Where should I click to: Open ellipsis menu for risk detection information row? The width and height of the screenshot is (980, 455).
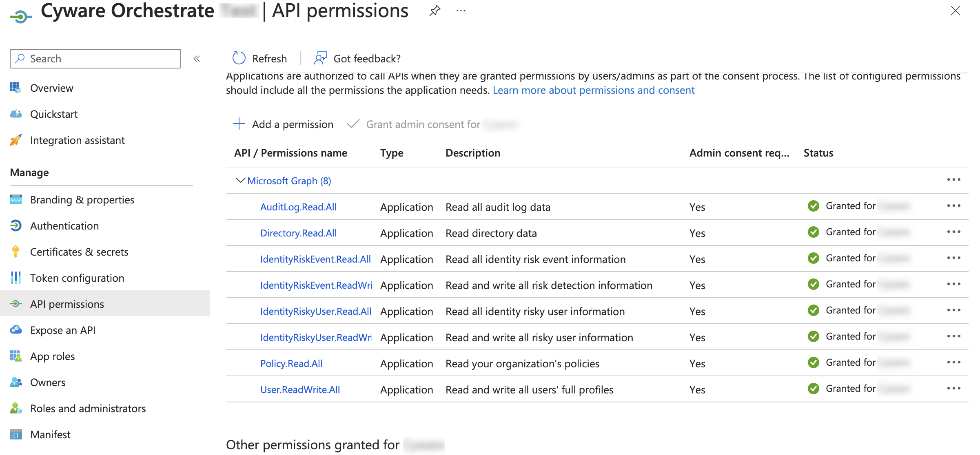(954, 284)
